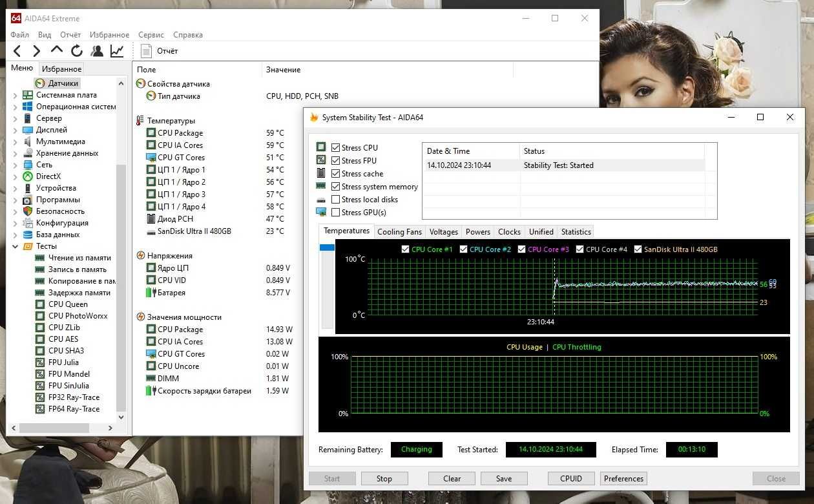Open Preferences in the stability test window

(x=624, y=479)
